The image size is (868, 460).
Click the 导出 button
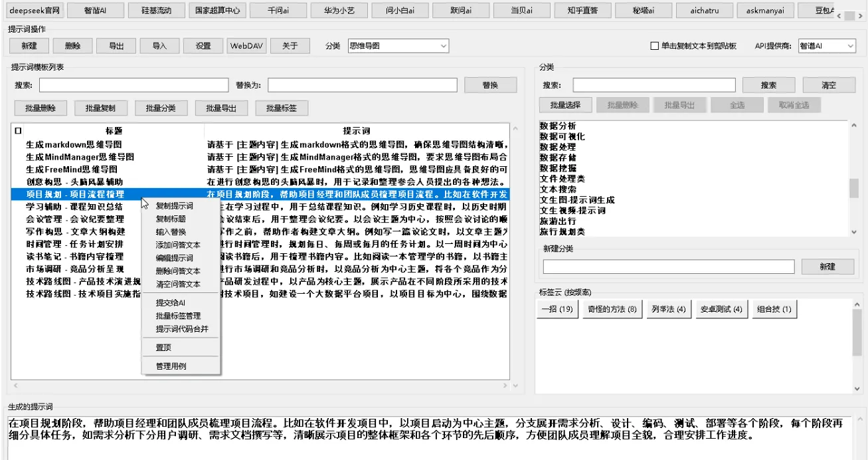(x=116, y=46)
